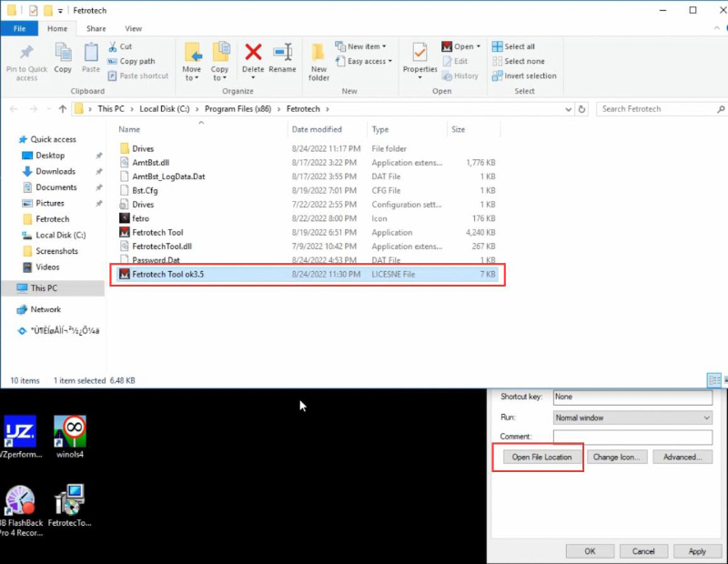Switch to Home ribbon tab

[x=57, y=29]
